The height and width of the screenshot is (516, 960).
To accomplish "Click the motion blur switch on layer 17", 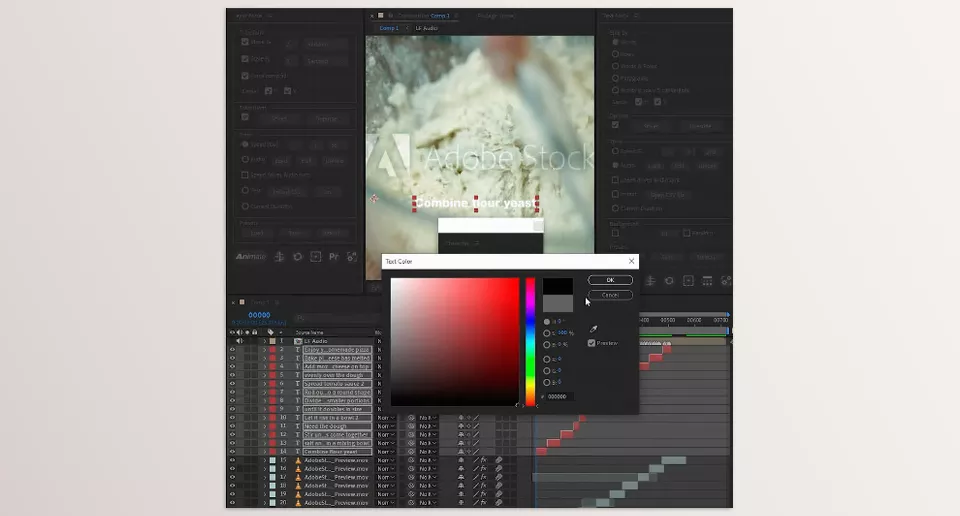I will pos(499,477).
